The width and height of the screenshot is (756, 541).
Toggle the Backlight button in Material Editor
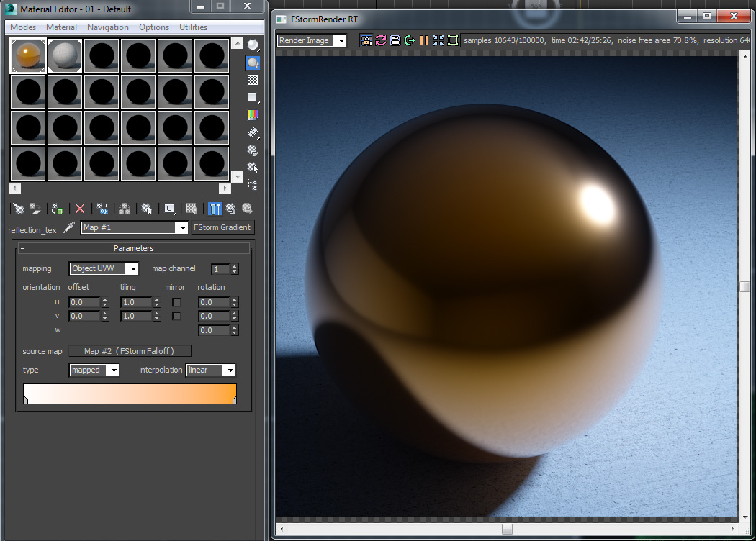(253, 63)
